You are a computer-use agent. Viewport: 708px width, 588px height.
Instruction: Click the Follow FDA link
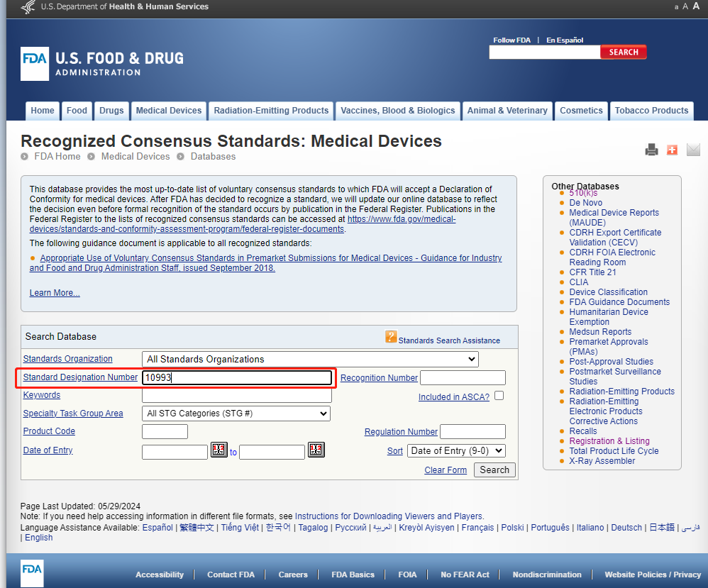[x=511, y=40]
